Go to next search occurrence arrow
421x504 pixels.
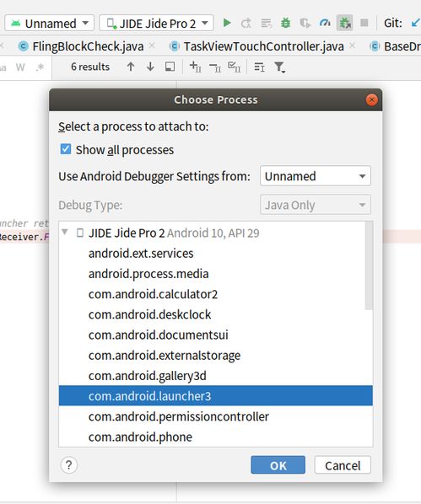(150, 67)
